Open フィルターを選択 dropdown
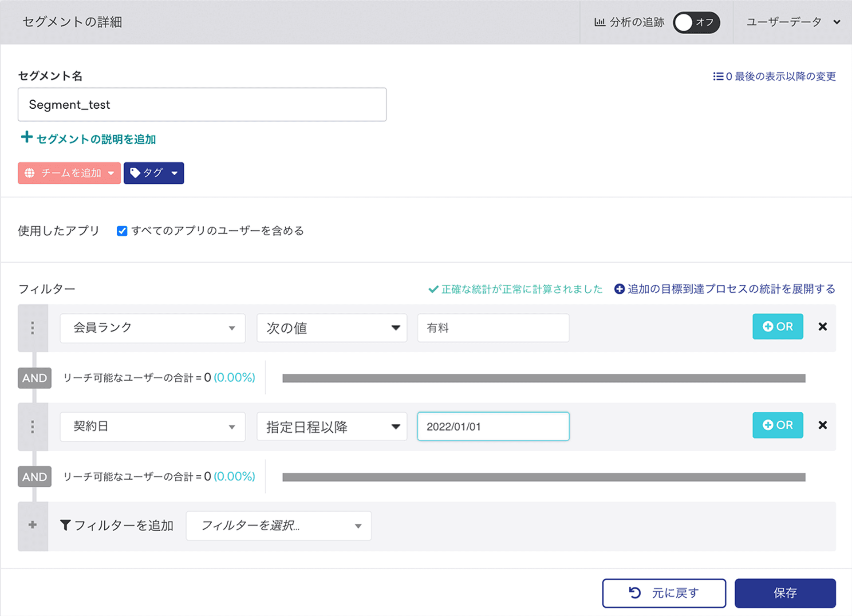Screen dimensions: 852x616 coord(278,525)
